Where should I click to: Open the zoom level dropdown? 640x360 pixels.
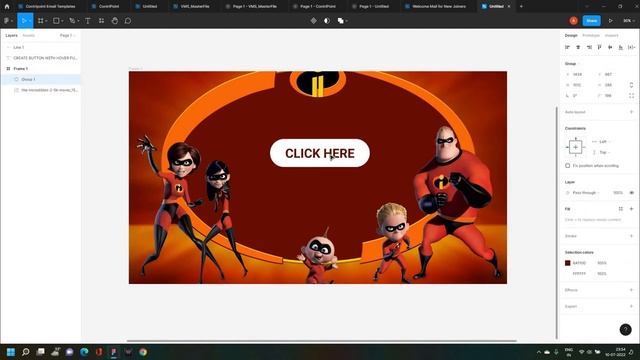point(628,21)
